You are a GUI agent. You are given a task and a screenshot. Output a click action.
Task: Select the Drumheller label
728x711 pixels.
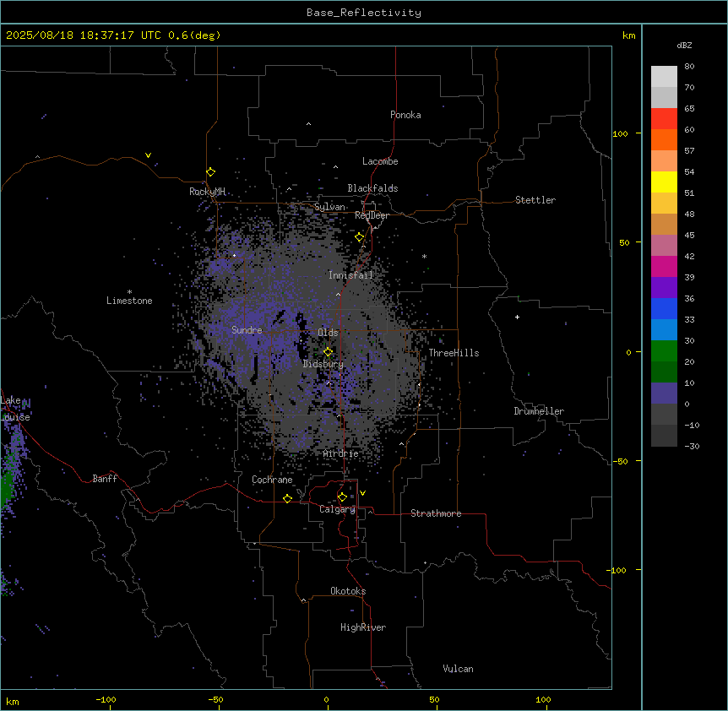coord(539,411)
